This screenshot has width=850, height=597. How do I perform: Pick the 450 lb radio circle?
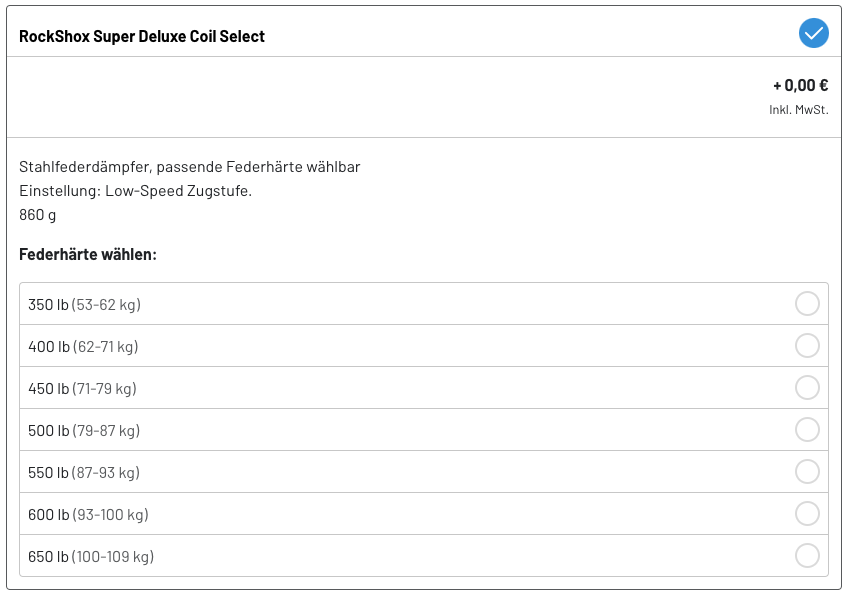(807, 388)
